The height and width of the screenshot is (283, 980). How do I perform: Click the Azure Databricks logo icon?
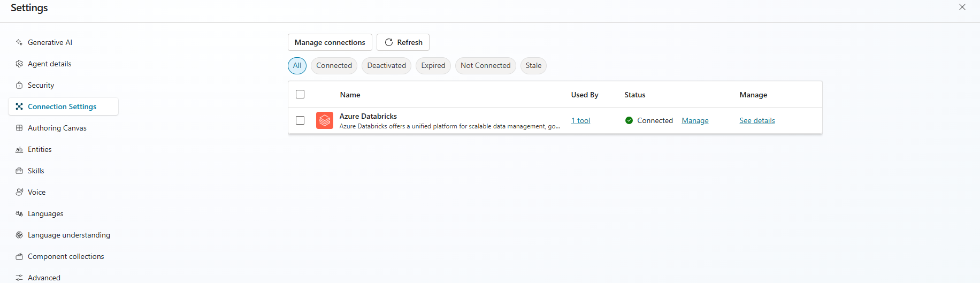click(x=325, y=120)
